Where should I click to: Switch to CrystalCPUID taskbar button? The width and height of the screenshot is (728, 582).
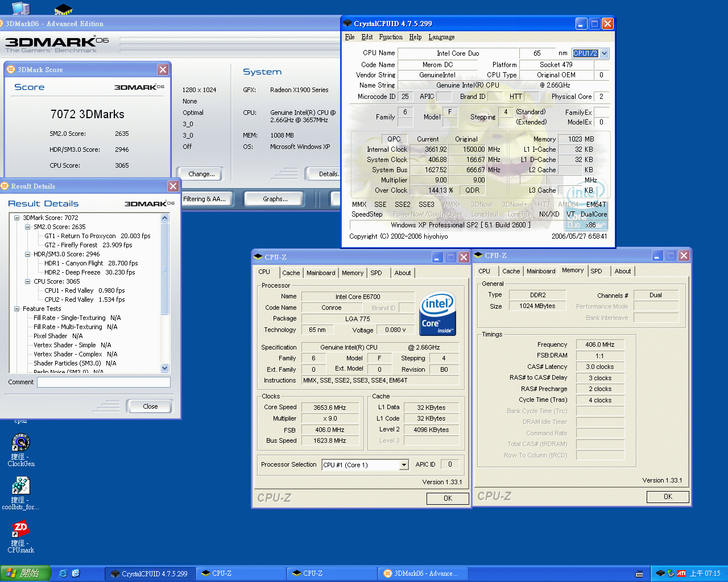coord(150,573)
